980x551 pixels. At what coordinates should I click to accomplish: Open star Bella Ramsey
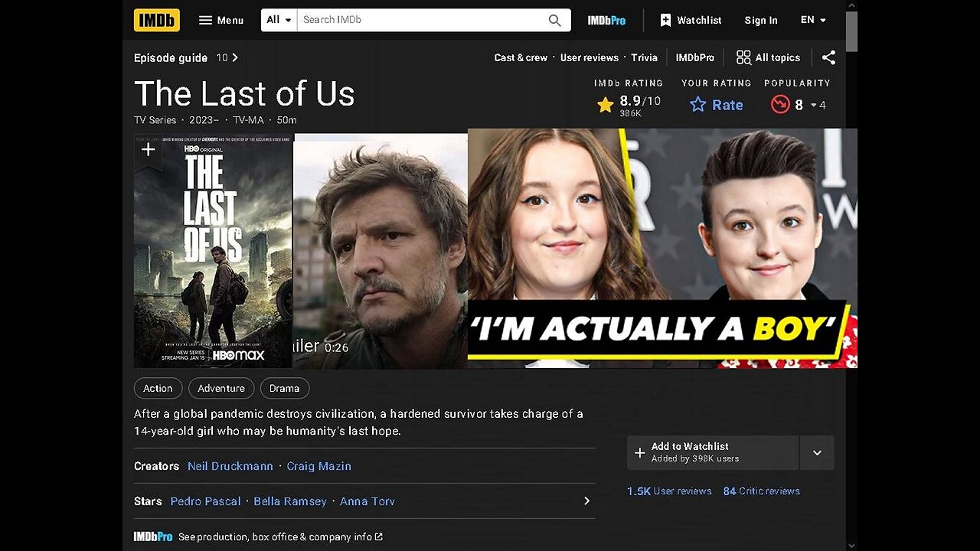290,501
